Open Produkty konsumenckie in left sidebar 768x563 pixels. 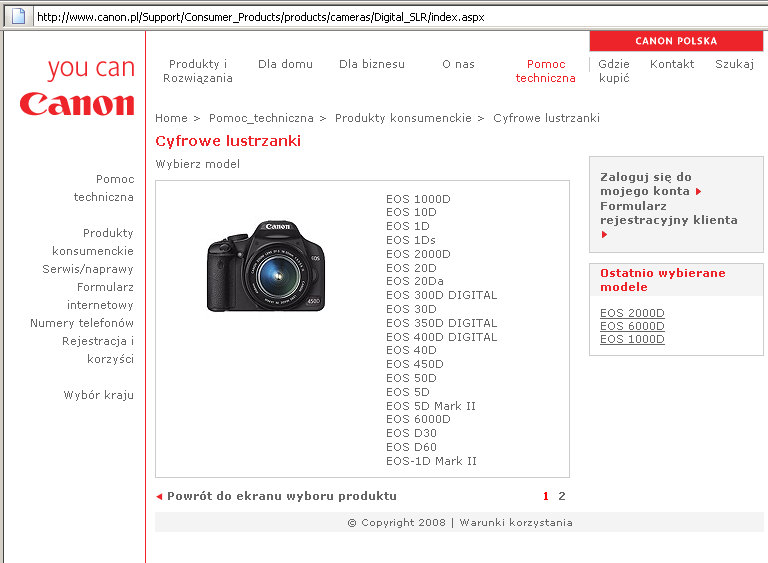click(x=93, y=242)
